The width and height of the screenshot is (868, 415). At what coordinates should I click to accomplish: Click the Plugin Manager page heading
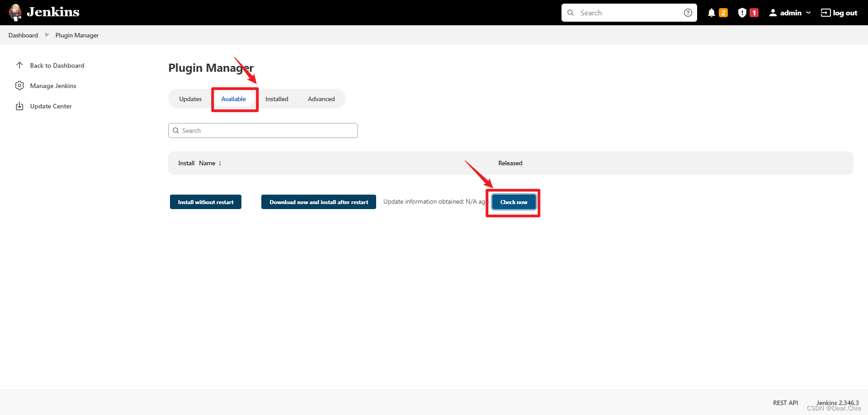pyautogui.click(x=211, y=68)
